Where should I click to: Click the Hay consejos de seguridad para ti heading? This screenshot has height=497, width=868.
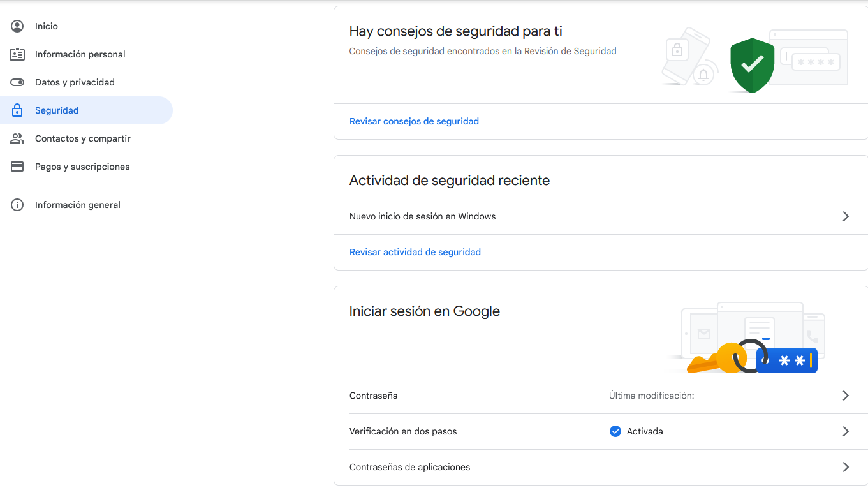coord(456,31)
